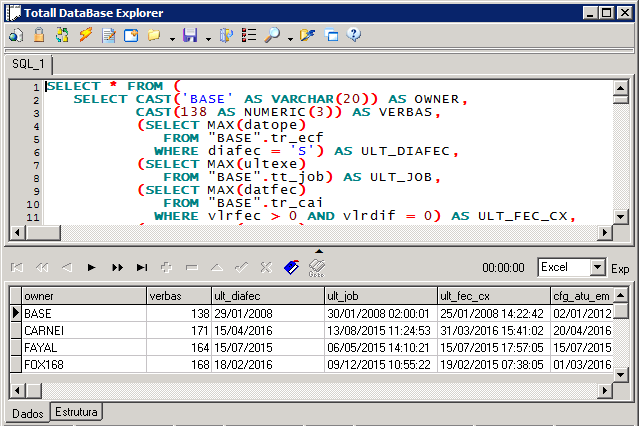Click the ult_diafec column header
This screenshot has height=426, width=639.
click(268, 296)
